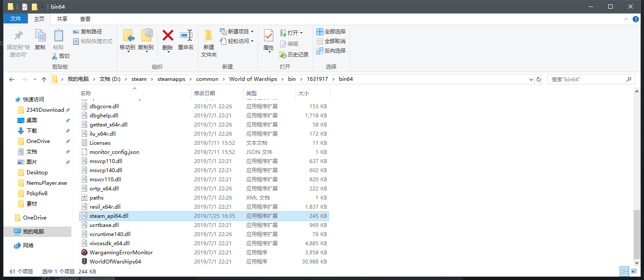Create a new folder with the New folder icon
The height and width of the screenshot is (280, 644).
click(209, 36)
